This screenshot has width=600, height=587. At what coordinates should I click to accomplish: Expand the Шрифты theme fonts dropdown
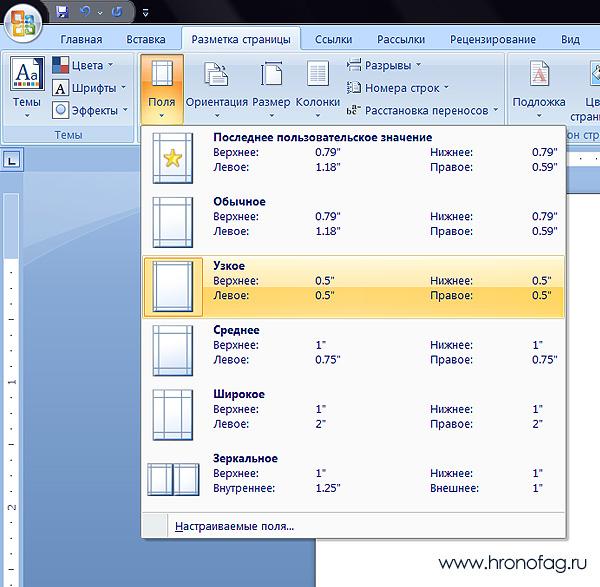86,88
